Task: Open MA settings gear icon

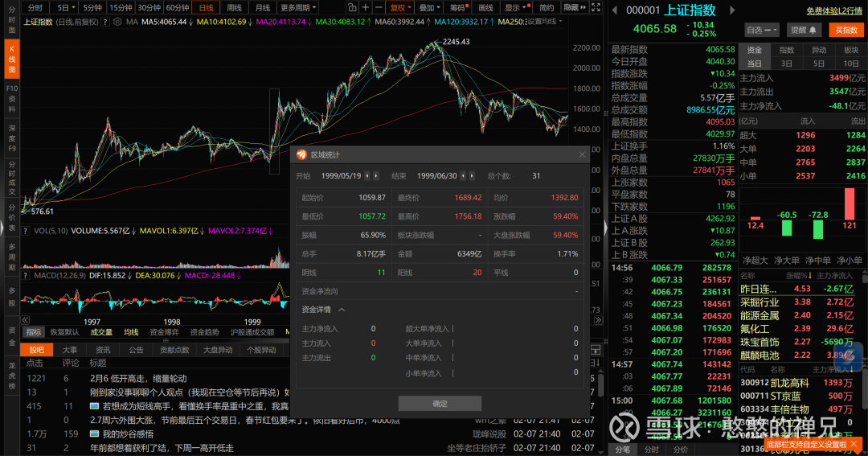Action: pos(117,22)
